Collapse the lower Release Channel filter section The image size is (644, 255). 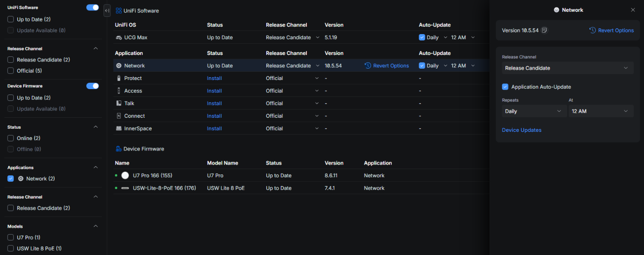click(x=95, y=197)
